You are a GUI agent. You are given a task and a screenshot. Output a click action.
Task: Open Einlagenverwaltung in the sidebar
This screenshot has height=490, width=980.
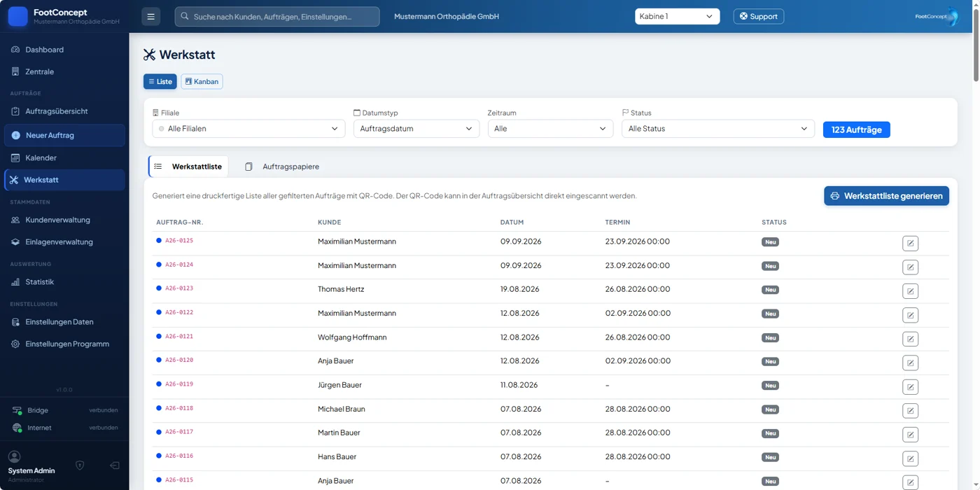click(64, 242)
